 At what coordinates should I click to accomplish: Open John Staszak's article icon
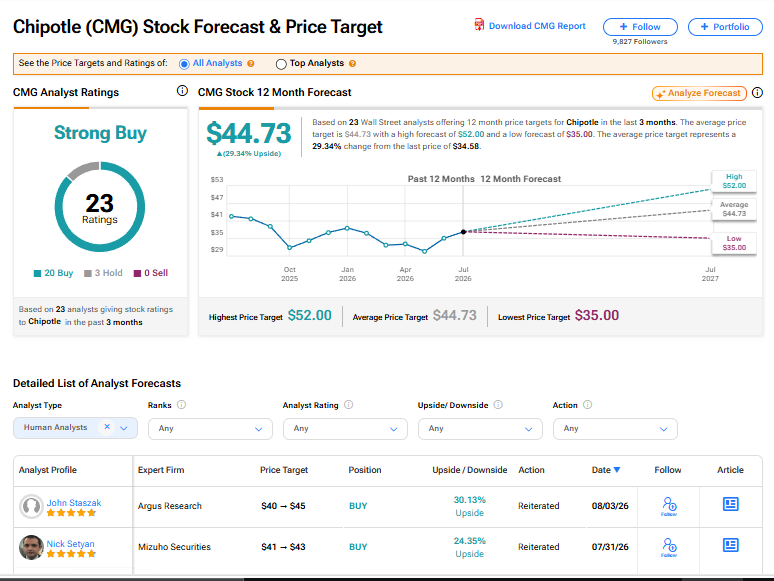[x=730, y=504]
